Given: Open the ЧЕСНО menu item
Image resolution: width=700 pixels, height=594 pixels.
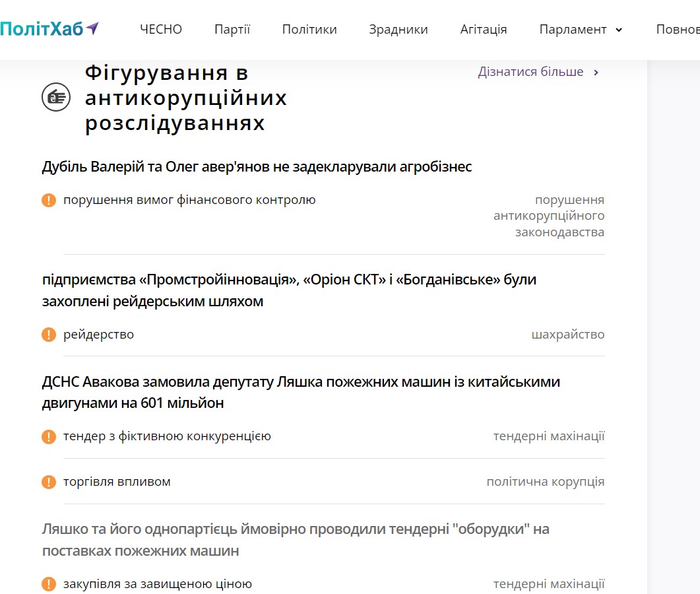Looking at the screenshot, I should coord(161,30).
